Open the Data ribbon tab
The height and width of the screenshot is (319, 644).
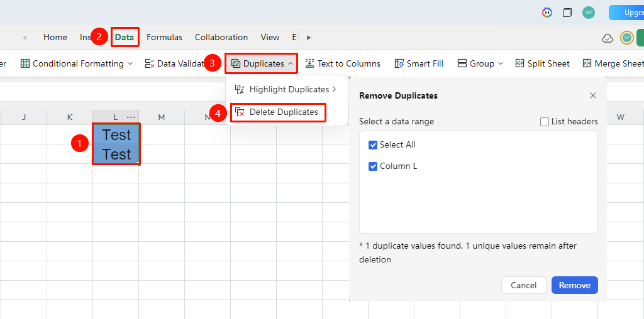click(125, 37)
